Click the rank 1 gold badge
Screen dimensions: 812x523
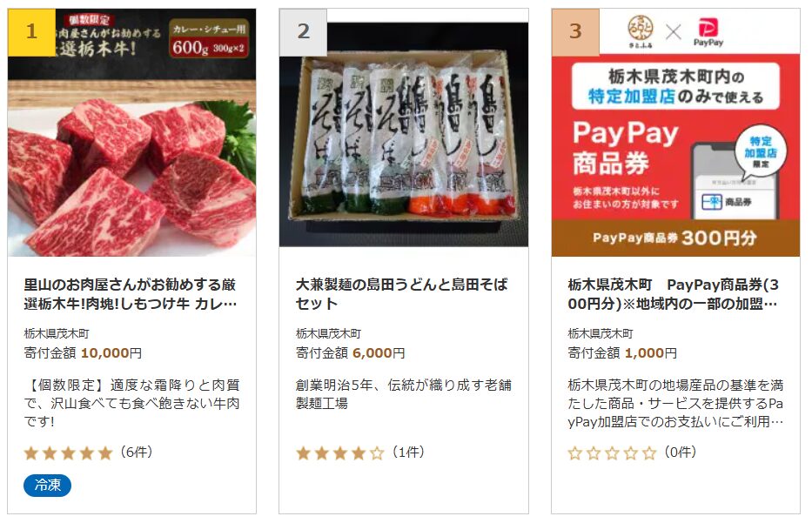click(x=31, y=32)
